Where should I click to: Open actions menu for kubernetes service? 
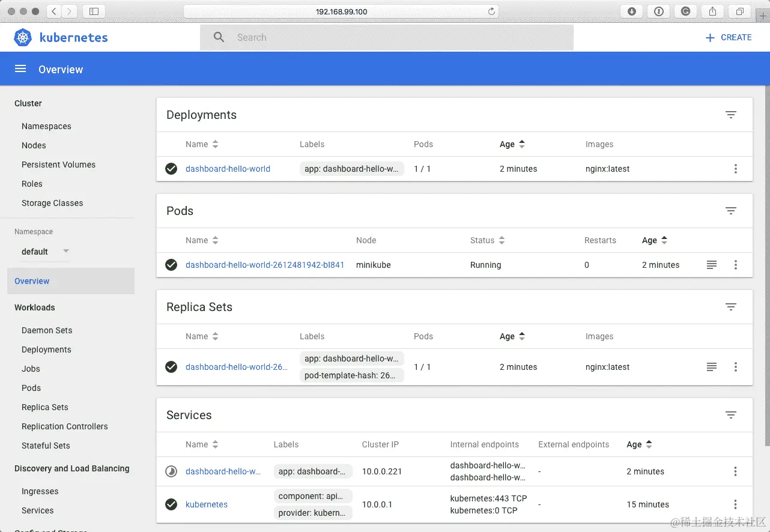tap(736, 504)
